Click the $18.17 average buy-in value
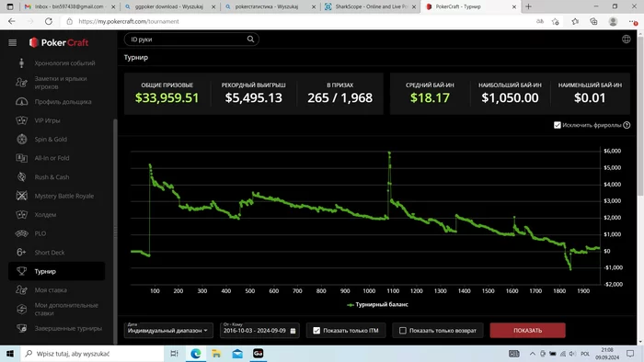Viewport: 644px width, 362px height. pyautogui.click(x=430, y=97)
